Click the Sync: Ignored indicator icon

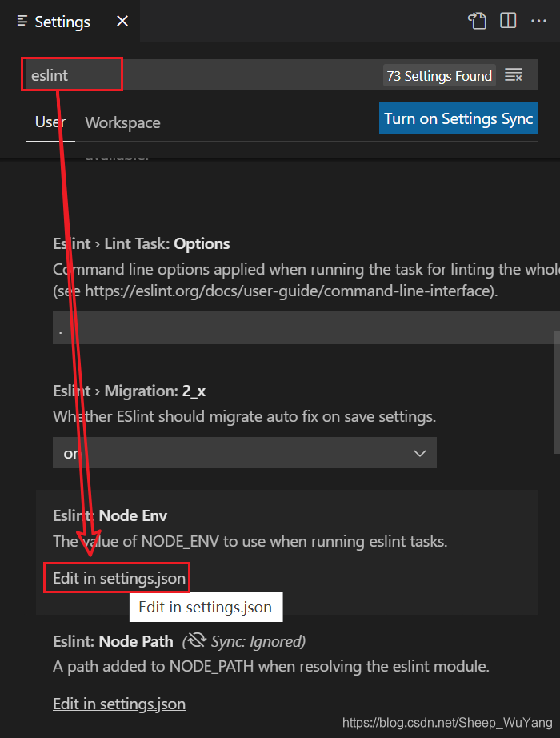coord(195,641)
